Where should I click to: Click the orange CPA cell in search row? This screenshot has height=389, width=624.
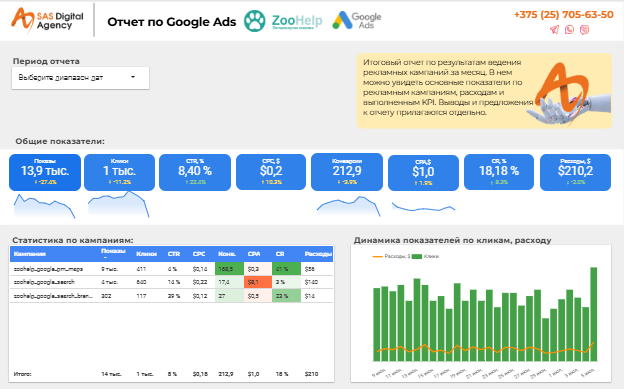(x=258, y=282)
